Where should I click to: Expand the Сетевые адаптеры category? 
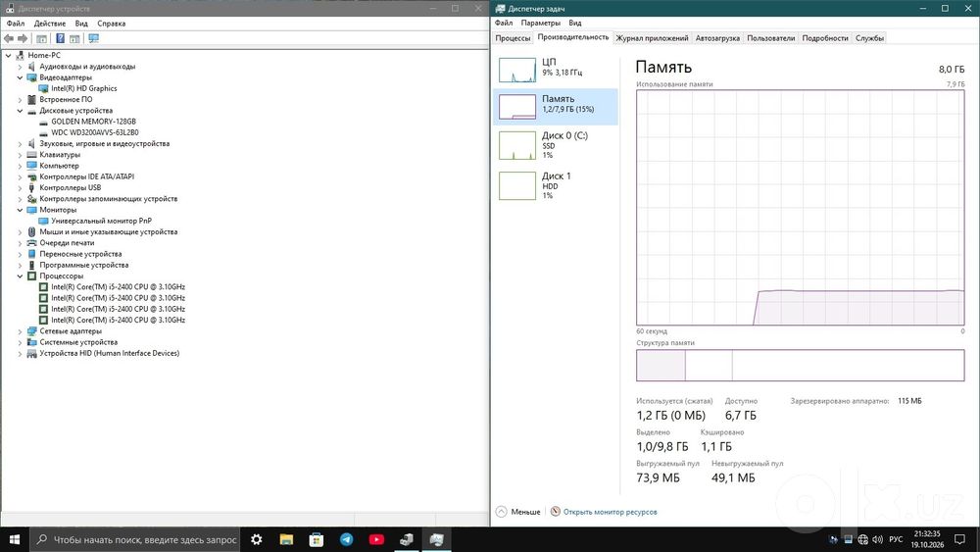pyautogui.click(x=20, y=331)
